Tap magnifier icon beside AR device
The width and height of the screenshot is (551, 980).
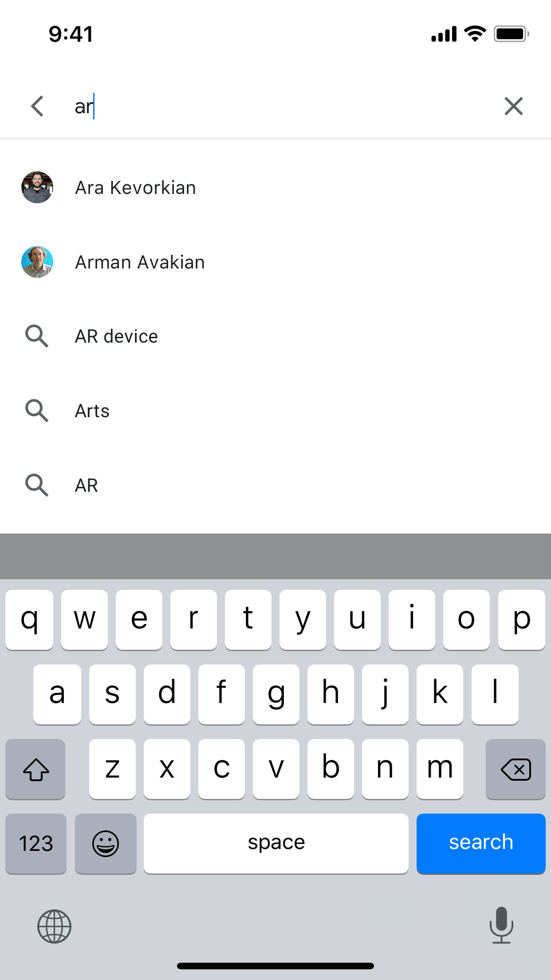click(x=37, y=336)
